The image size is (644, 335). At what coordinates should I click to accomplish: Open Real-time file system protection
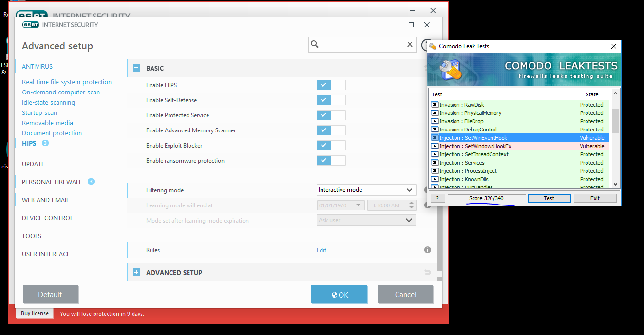click(67, 82)
